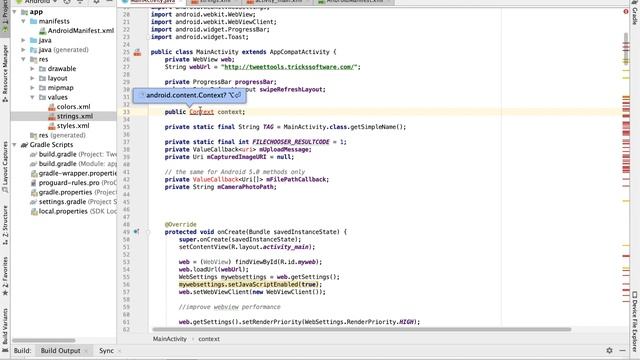
Task: Click the AndroidManifest.xml file icon
Action: 42,31
